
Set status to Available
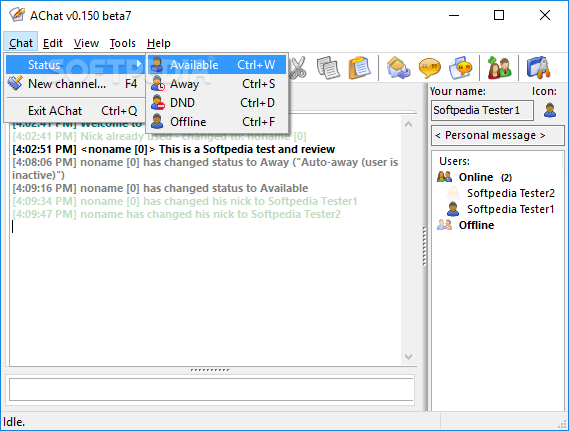[x=217, y=65]
